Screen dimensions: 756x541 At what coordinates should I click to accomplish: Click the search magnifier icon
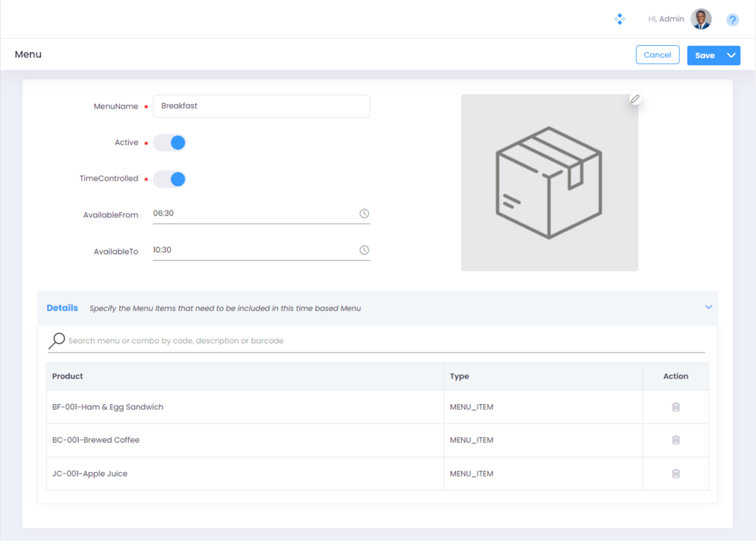click(x=57, y=340)
